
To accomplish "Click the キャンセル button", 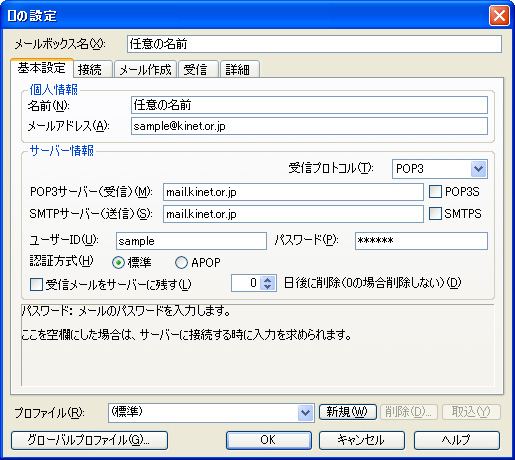I will click(x=362, y=440).
